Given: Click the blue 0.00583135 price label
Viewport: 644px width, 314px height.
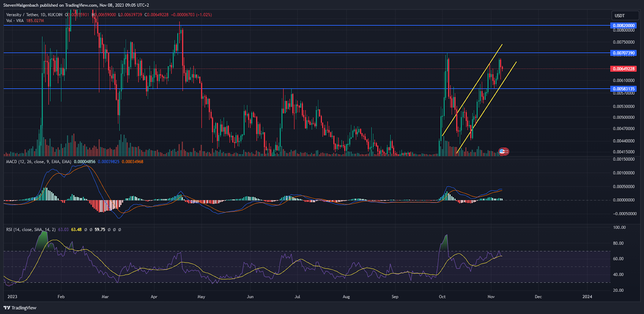Looking at the screenshot, I should coord(623,89).
